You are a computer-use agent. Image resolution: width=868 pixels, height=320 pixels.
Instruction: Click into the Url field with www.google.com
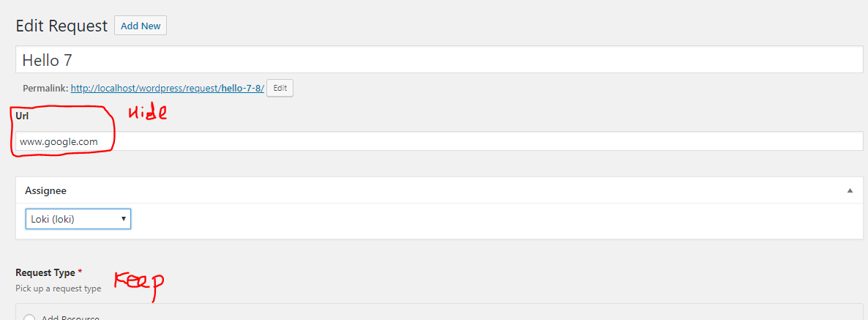(x=439, y=141)
